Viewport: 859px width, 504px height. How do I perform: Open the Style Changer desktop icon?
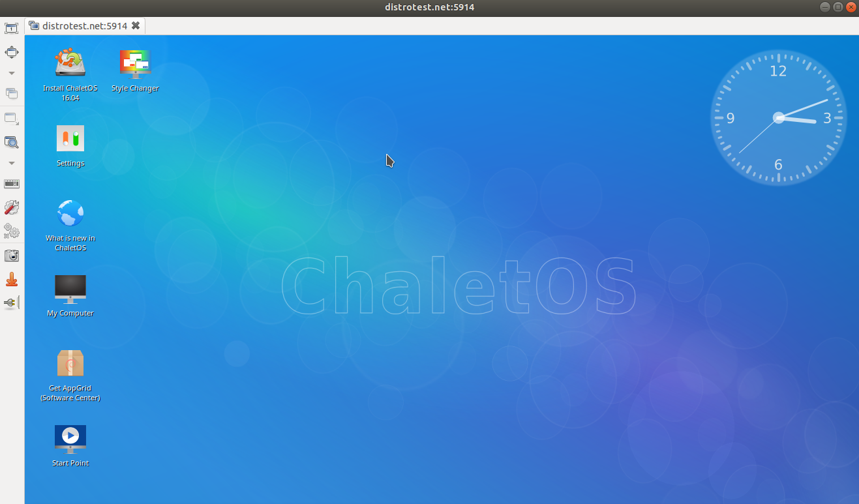click(135, 70)
